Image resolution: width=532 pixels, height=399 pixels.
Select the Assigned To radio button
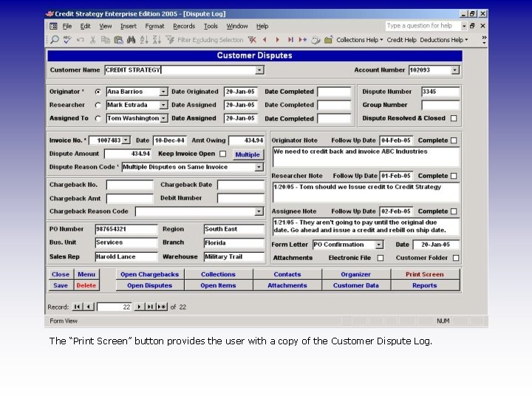98,118
